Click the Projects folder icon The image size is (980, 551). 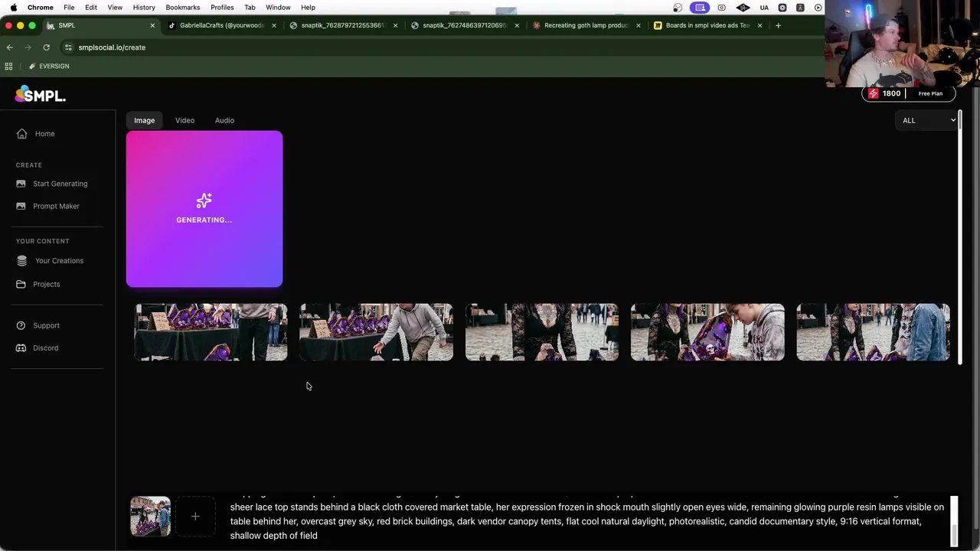(x=21, y=285)
